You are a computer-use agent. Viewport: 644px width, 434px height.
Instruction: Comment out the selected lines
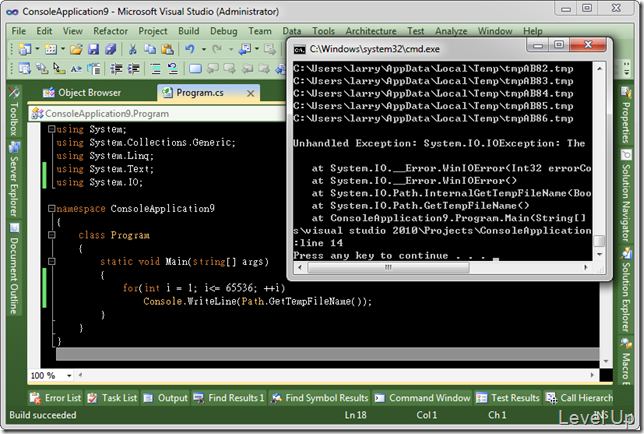point(156,69)
